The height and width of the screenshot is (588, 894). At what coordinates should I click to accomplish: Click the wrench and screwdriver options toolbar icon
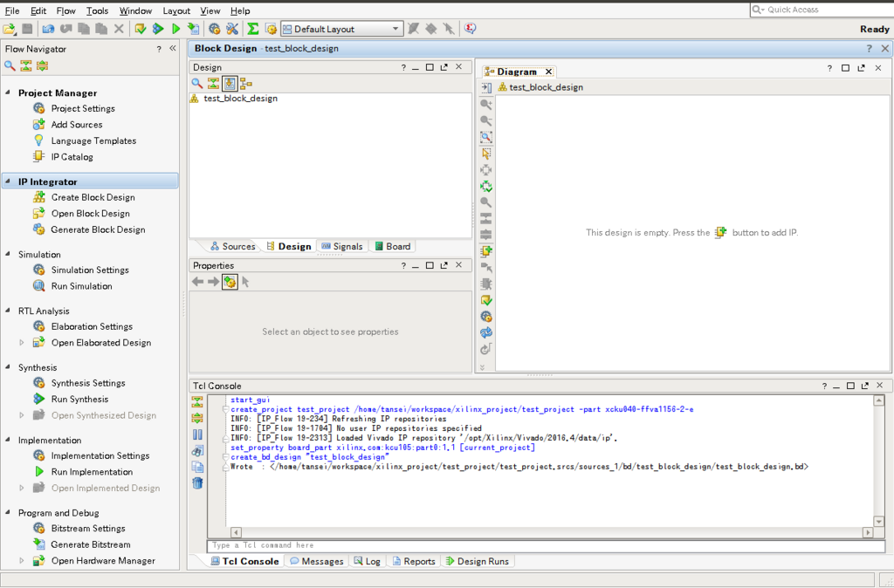pos(232,29)
